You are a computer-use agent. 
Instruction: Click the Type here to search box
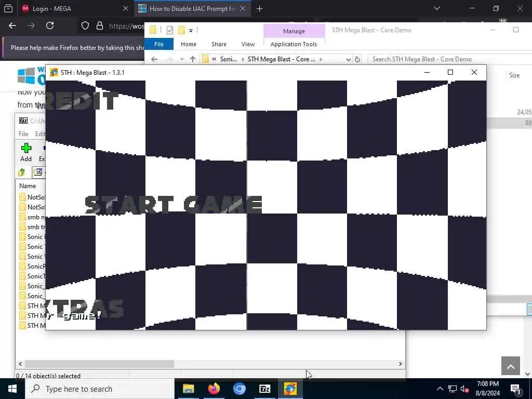click(100, 389)
